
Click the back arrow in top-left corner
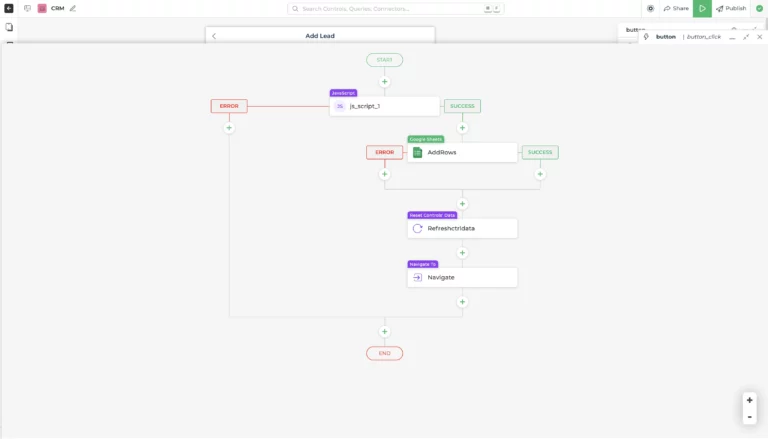tap(9, 8)
